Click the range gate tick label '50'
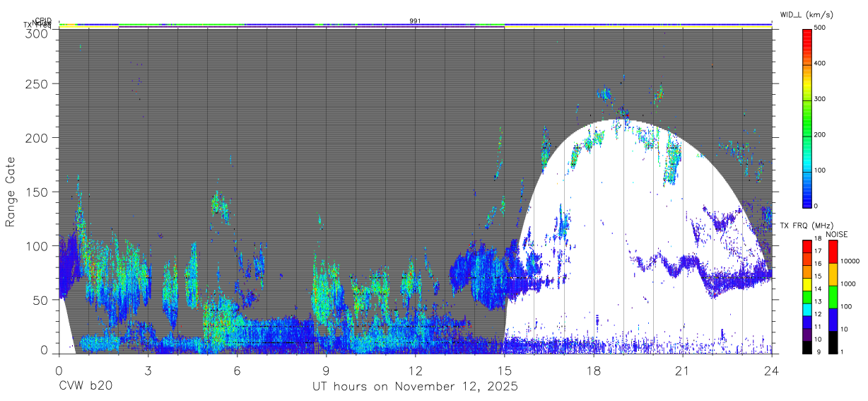 (41, 300)
